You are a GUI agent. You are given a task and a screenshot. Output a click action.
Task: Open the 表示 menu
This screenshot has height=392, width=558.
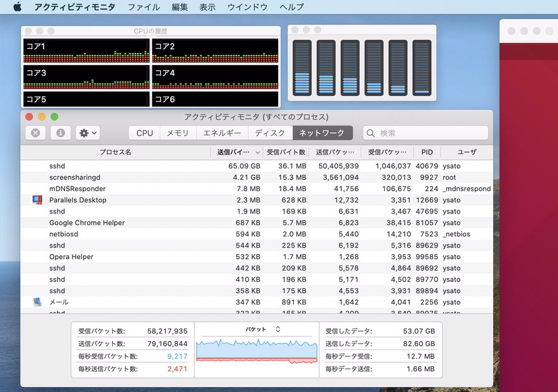click(207, 8)
